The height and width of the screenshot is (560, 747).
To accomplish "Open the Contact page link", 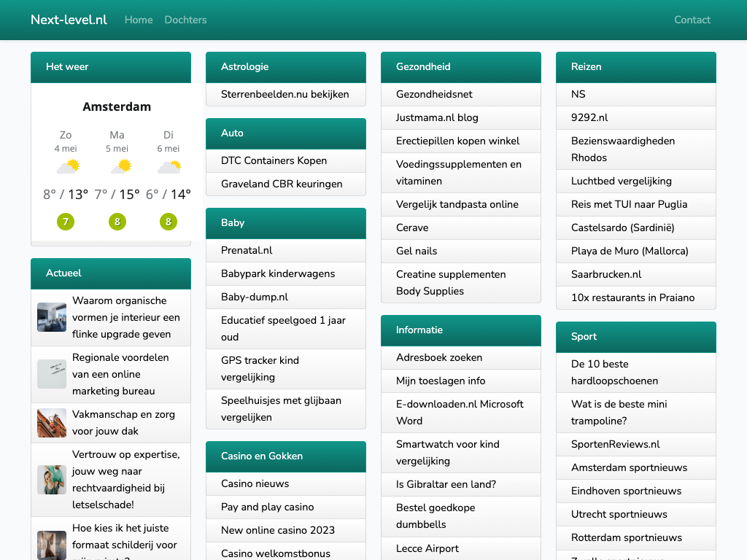I will point(692,20).
